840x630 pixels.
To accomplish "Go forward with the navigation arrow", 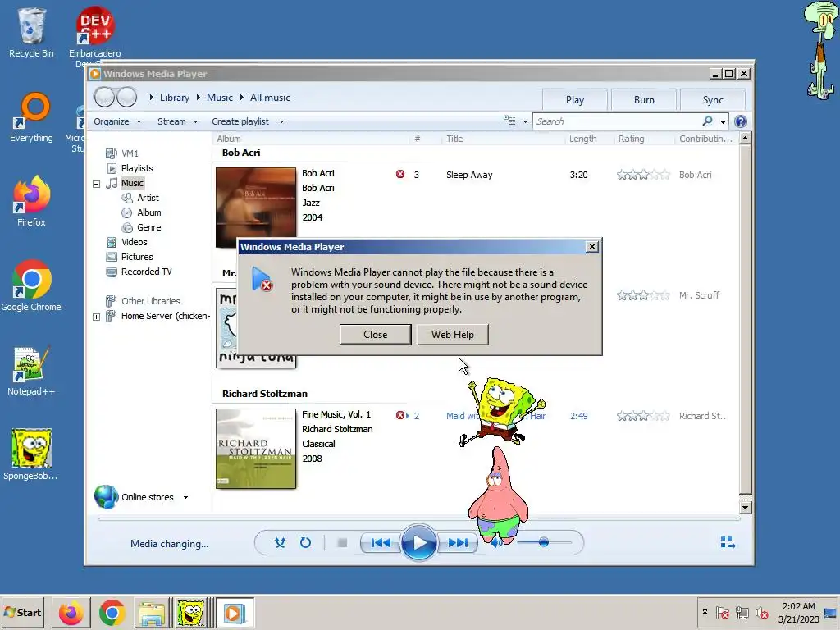I will 127,97.
